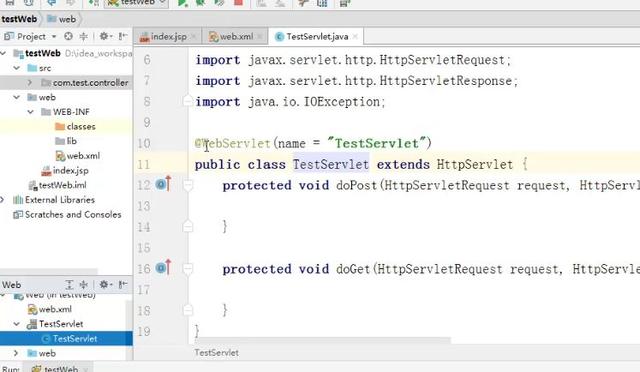This screenshot has width=640, height=372.
Task: Select the WEB-INF folder row
Action: 66,112
